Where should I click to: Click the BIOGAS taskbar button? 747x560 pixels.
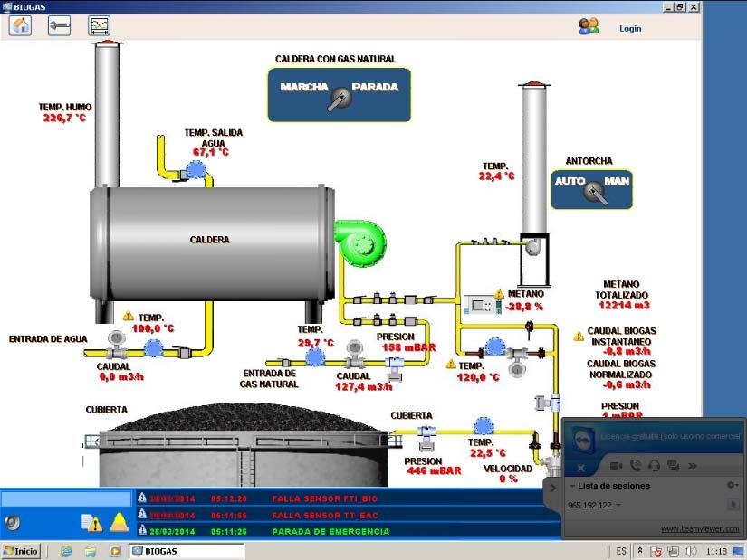(187, 550)
